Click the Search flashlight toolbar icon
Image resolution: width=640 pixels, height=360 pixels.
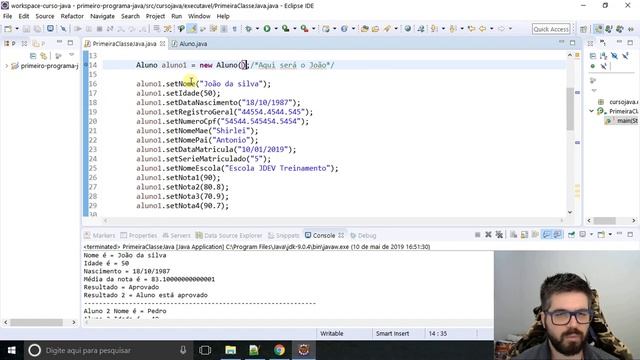coord(387,29)
